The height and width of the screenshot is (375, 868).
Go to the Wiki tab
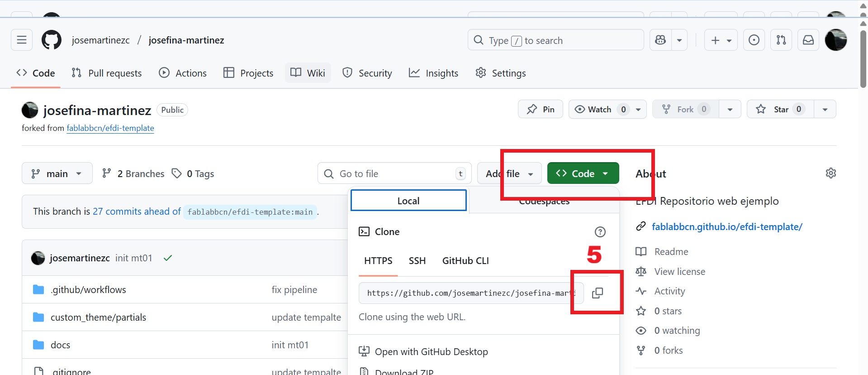[x=308, y=73]
